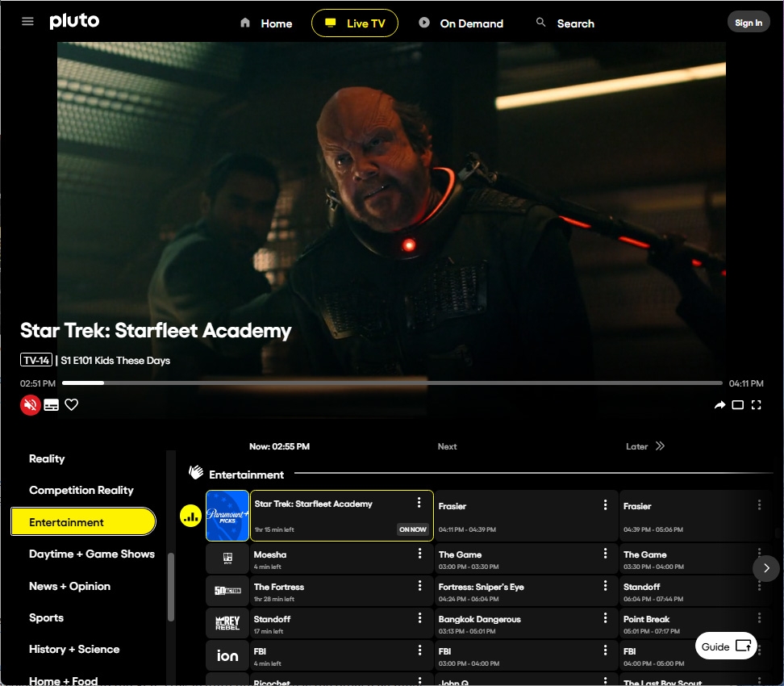Open mini-player mode

[737, 404]
